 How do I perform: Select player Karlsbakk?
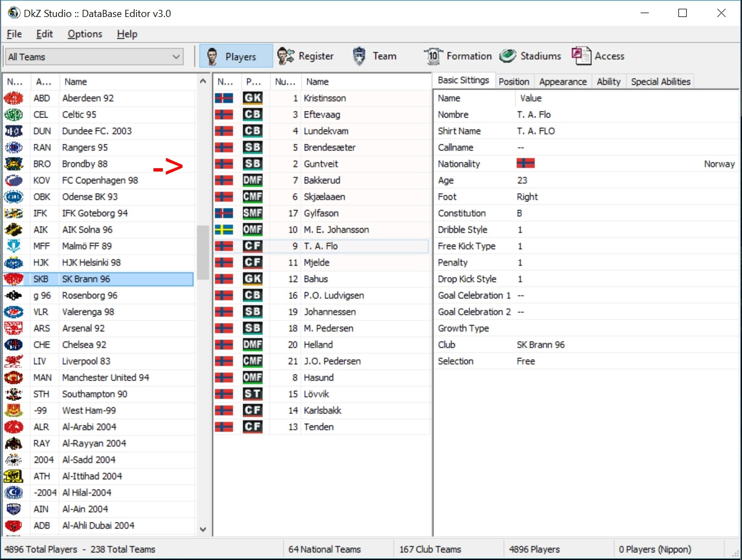[x=322, y=410]
